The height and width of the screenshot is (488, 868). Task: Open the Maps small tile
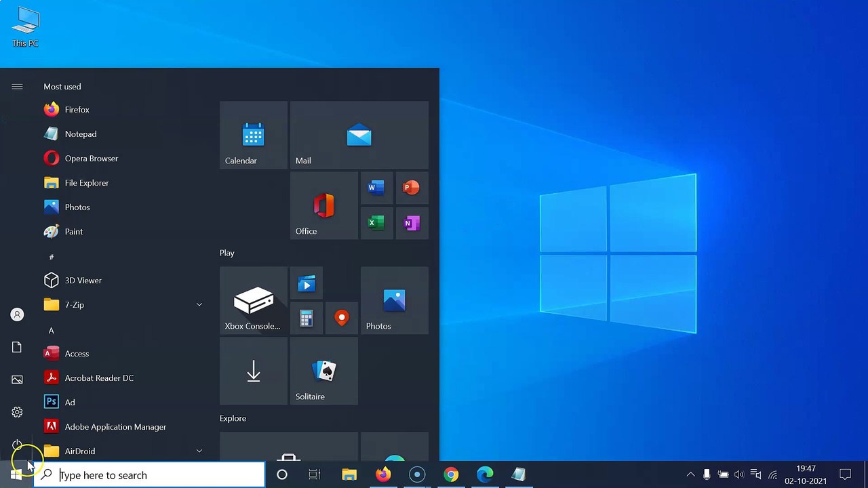[x=342, y=318]
